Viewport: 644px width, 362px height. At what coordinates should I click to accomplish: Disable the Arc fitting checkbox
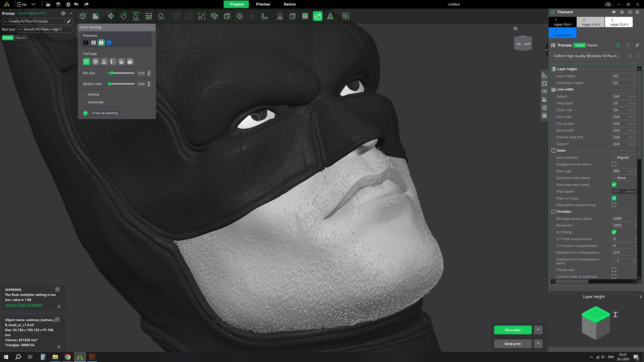pyautogui.click(x=614, y=232)
